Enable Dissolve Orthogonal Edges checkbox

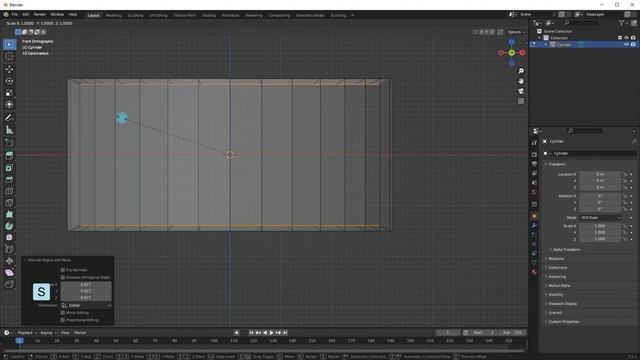tap(62, 278)
